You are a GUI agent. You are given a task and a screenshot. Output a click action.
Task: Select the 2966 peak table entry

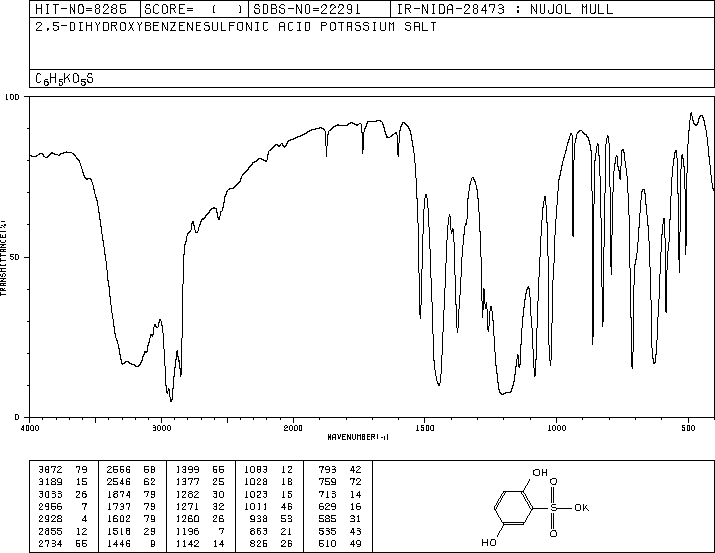coord(62,506)
